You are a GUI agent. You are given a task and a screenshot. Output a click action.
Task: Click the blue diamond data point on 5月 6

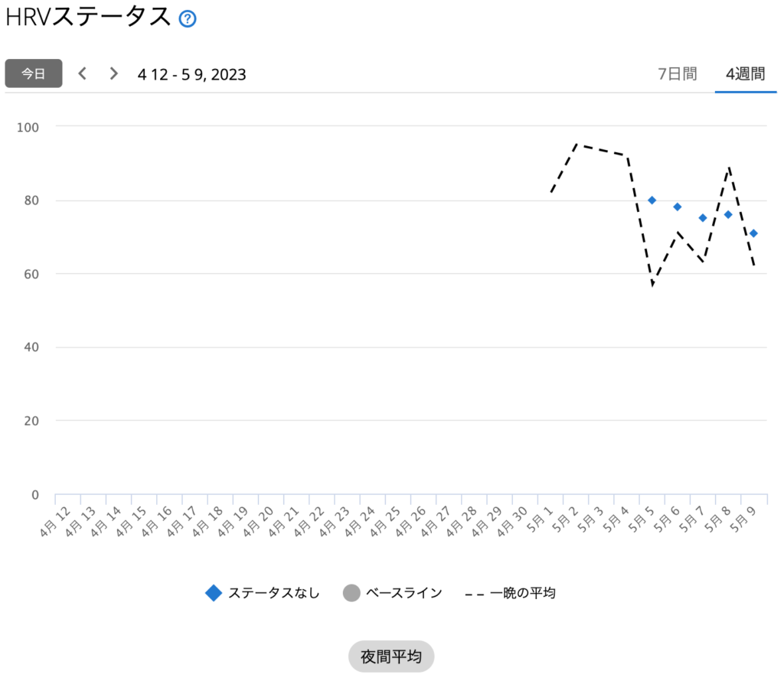(678, 207)
